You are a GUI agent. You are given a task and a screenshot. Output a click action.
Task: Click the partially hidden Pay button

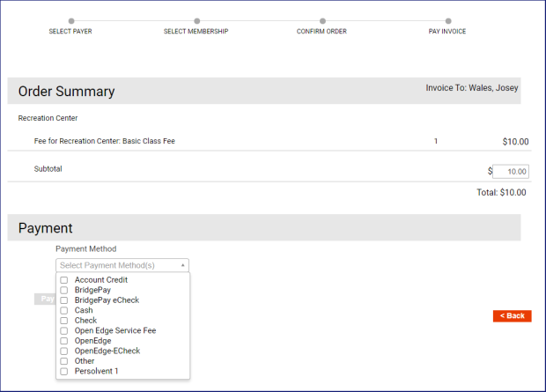coord(45,299)
